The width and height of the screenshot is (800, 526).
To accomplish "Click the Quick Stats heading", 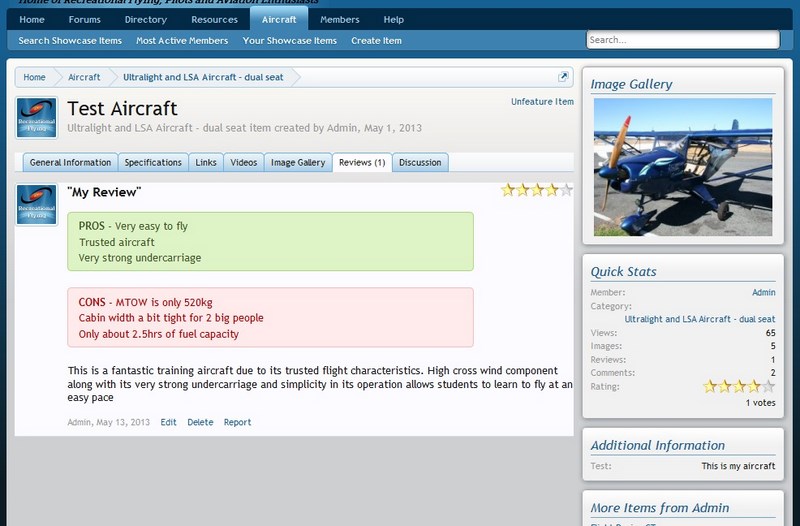I will click(x=623, y=271).
